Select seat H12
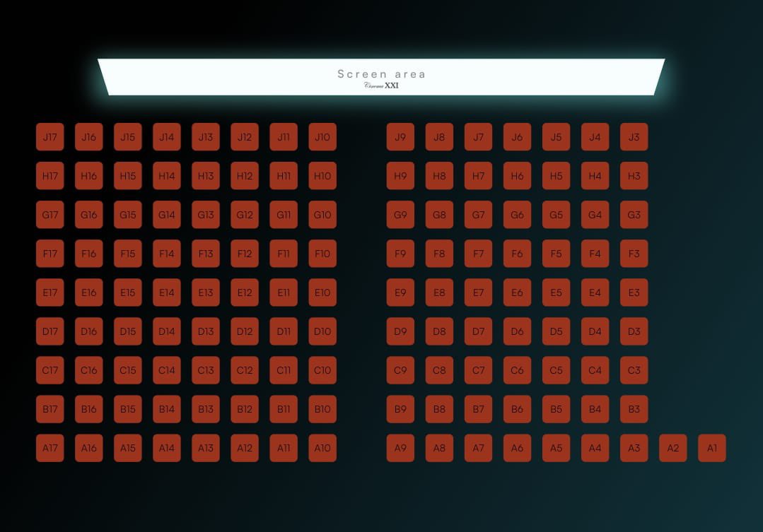 [x=245, y=175]
